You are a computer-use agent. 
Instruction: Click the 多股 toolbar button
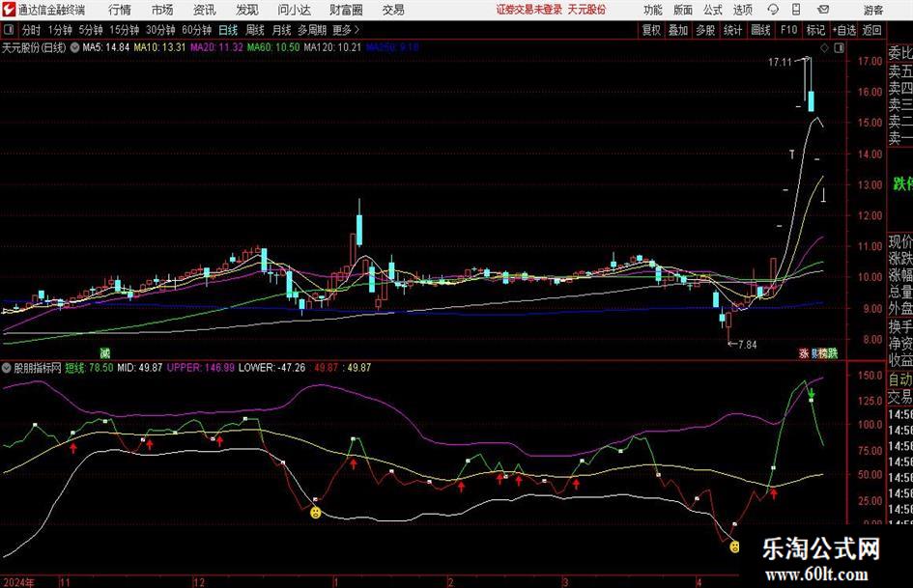(705, 30)
